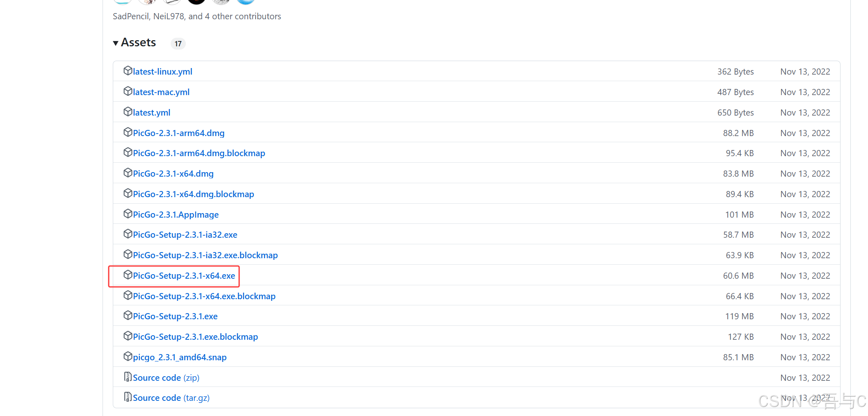Click the package icon beside PicGo-2.3.1-x64.dmg

(x=128, y=173)
